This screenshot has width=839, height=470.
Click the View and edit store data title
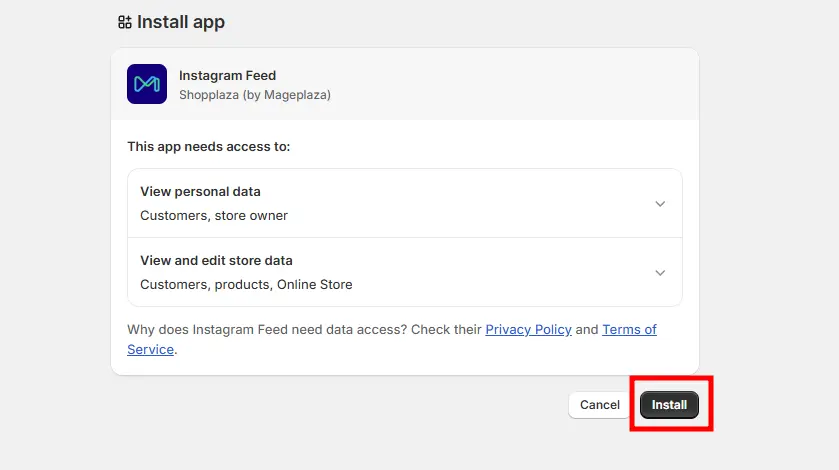216,261
